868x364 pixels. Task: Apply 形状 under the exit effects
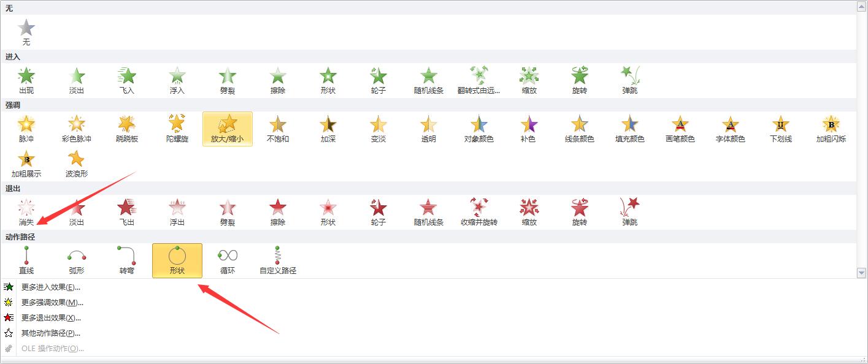click(x=328, y=212)
